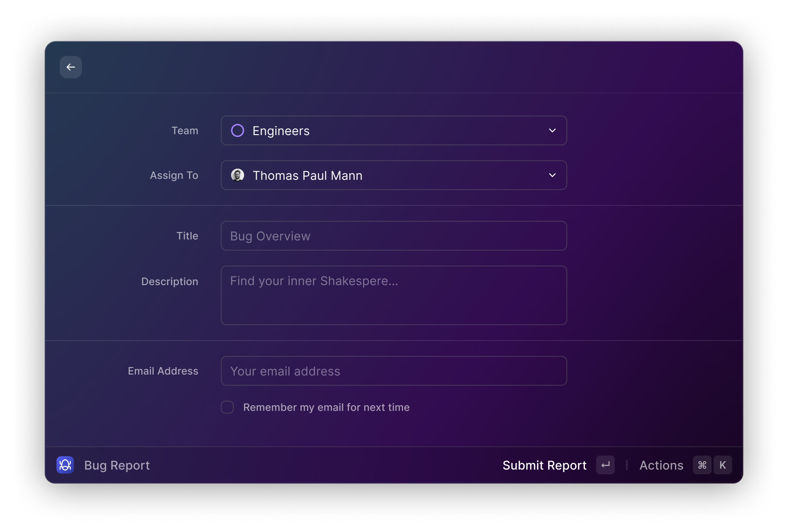
Task: Click the Bug Report app icon
Action: pyautogui.click(x=65, y=465)
